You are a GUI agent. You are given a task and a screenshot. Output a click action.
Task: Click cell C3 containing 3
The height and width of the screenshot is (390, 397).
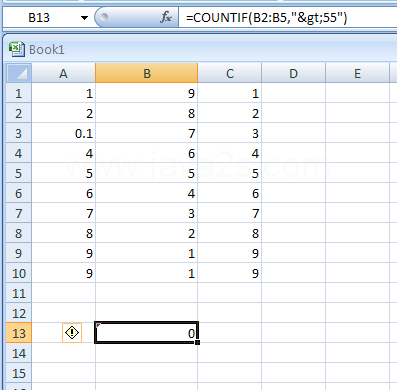tap(230, 133)
